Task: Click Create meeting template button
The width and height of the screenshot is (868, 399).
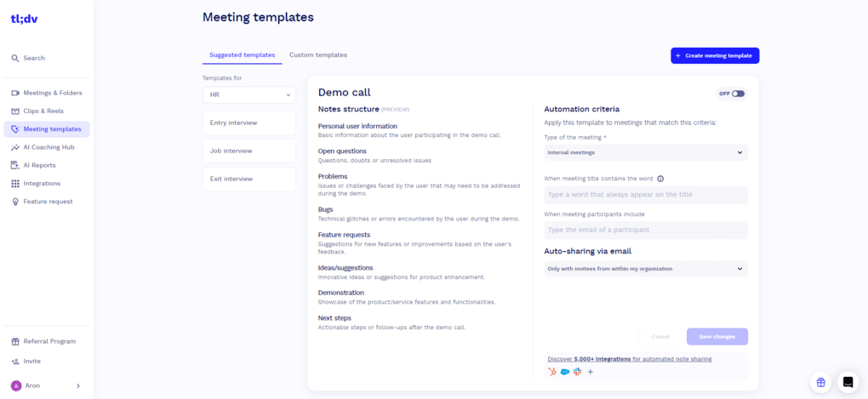Action: pyautogui.click(x=715, y=56)
